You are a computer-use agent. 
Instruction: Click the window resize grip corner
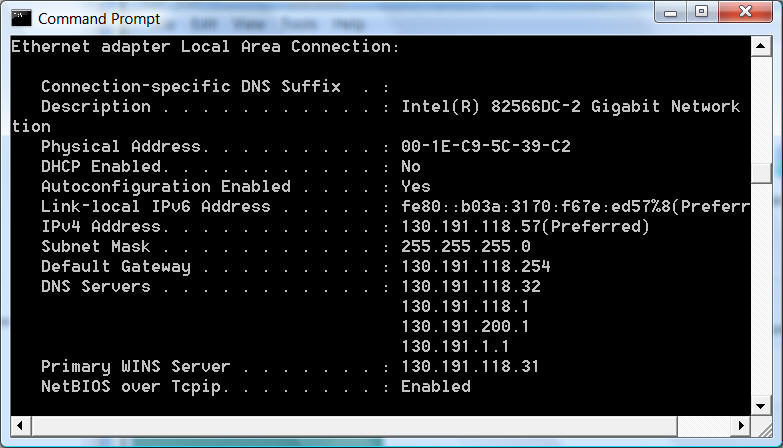(762, 427)
